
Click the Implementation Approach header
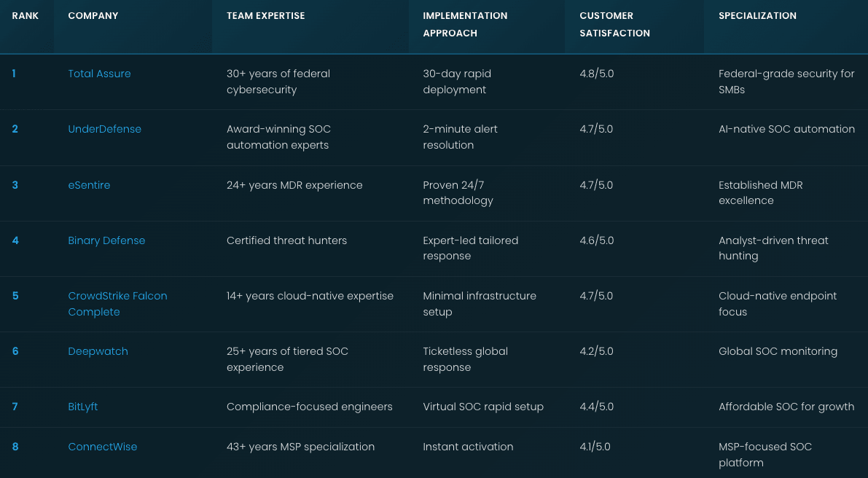[x=465, y=24]
